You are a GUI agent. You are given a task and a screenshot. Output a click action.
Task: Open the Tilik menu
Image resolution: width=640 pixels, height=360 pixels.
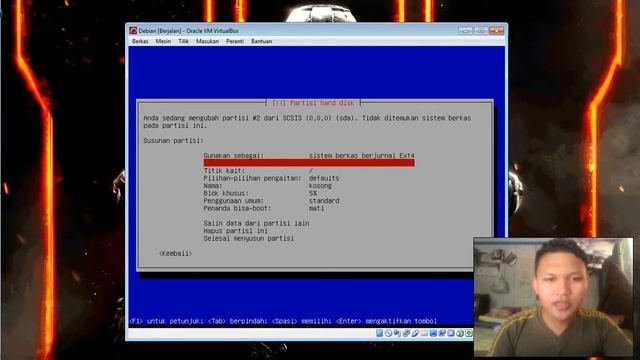pos(183,41)
